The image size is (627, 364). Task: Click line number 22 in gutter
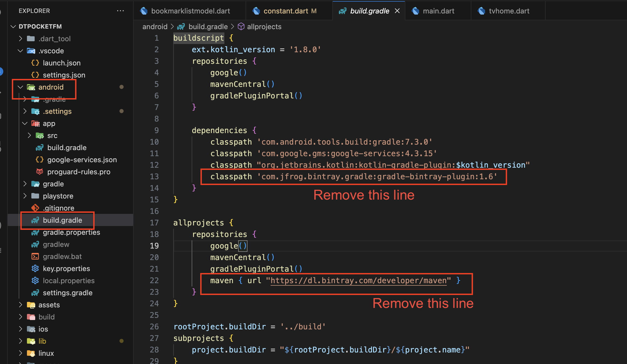click(x=154, y=280)
